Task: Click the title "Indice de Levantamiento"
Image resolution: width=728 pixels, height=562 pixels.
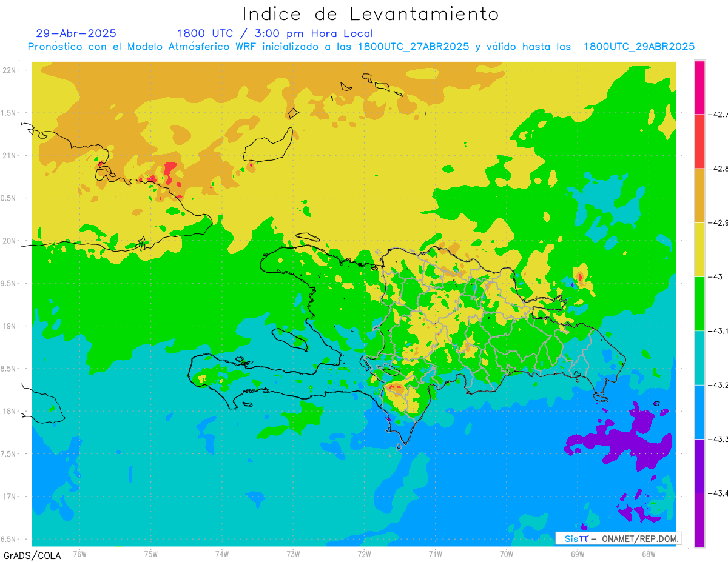Action: pos(371,13)
